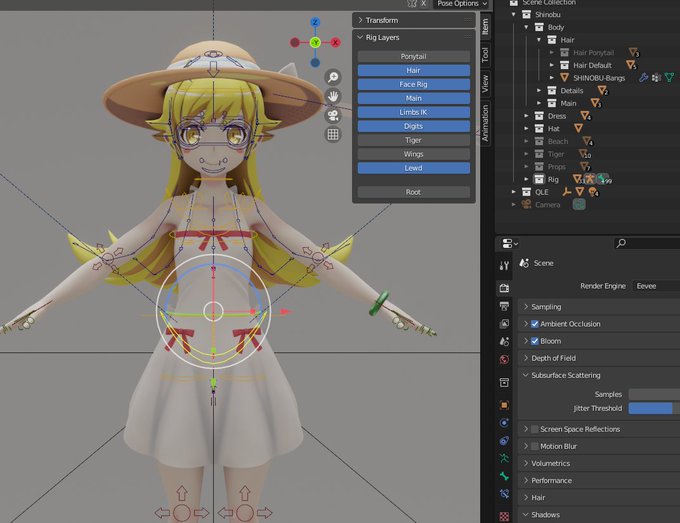Open the Bone Constraints properties icon
The image size is (680, 523).
[504, 494]
